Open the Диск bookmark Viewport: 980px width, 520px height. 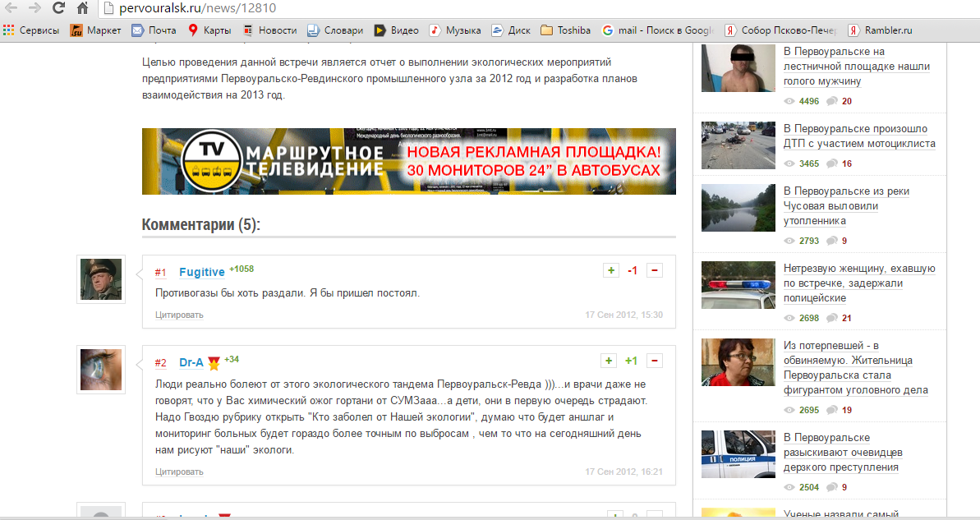point(511,30)
